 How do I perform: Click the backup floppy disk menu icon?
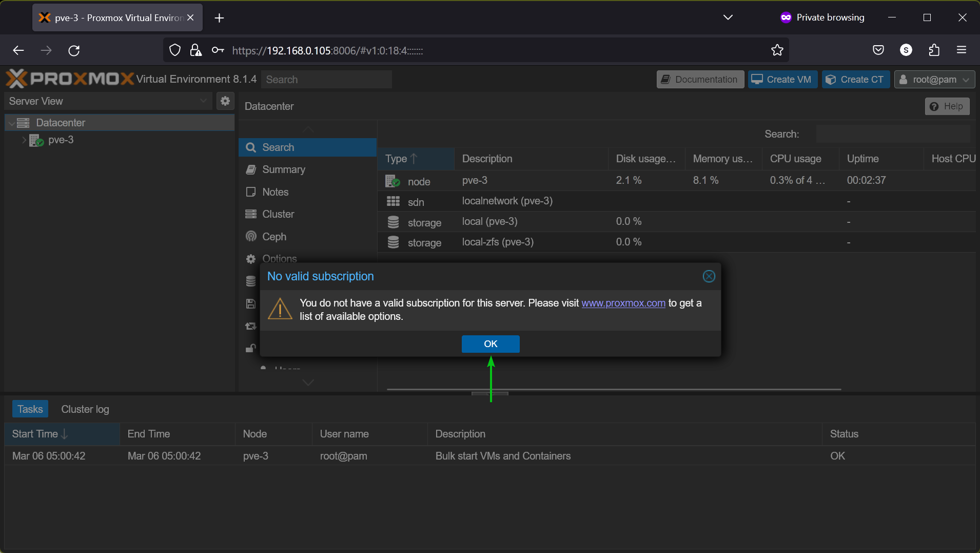[250, 303]
